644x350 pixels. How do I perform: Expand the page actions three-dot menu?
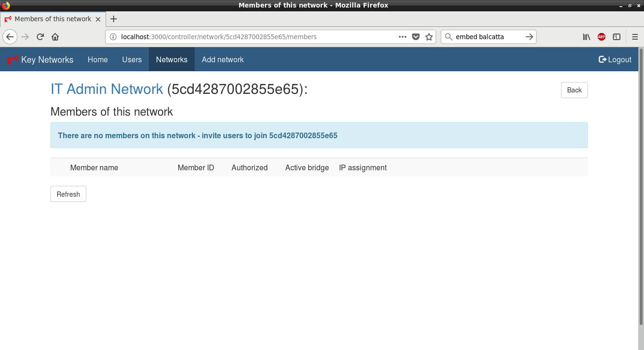click(x=403, y=37)
